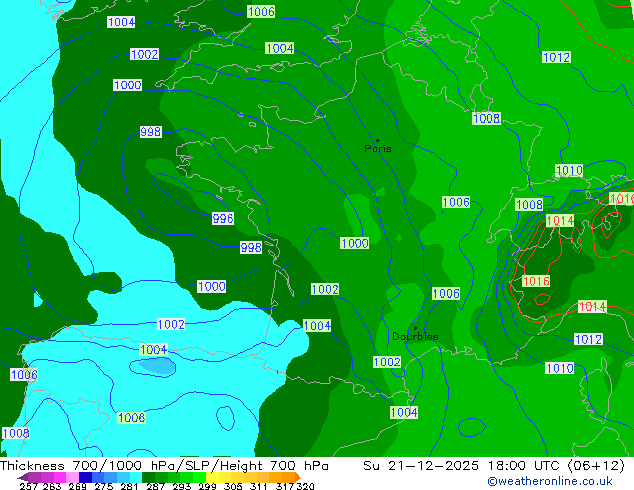This screenshot has height=490, width=634.
Task: Click the forecast run text '(06+12)'
Action: (x=596, y=466)
